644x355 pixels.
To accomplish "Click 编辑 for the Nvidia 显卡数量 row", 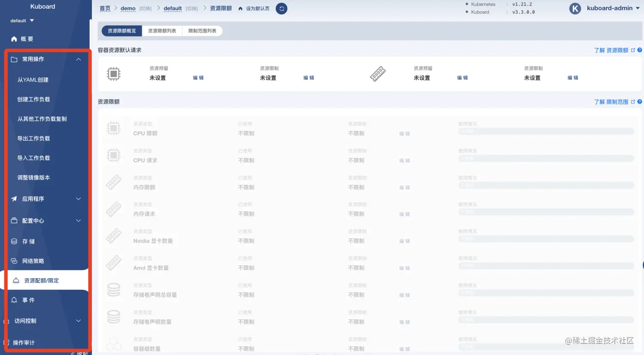I will click(x=404, y=241).
